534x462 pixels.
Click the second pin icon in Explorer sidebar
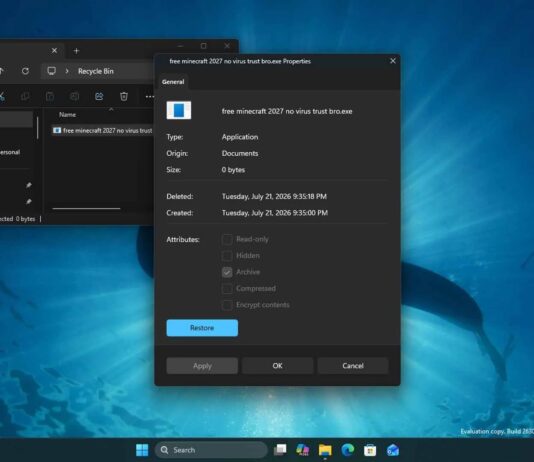tap(29, 202)
